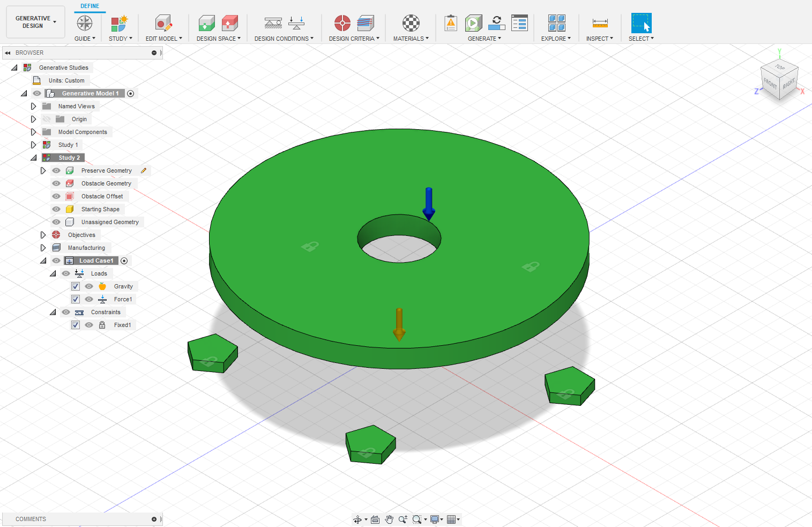
Task: Click the edit pencil beside Preserve Geometry
Action: (144, 170)
